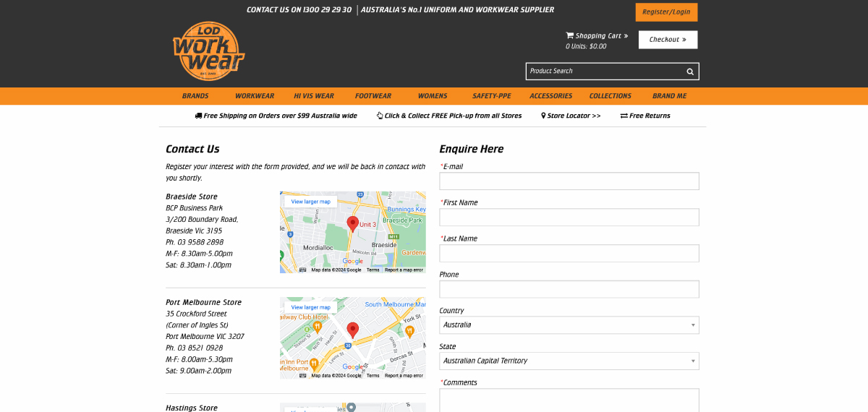The height and width of the screenshot is (412, 868).
Task: Open the WOMENS menu
Action: [433, 96]
